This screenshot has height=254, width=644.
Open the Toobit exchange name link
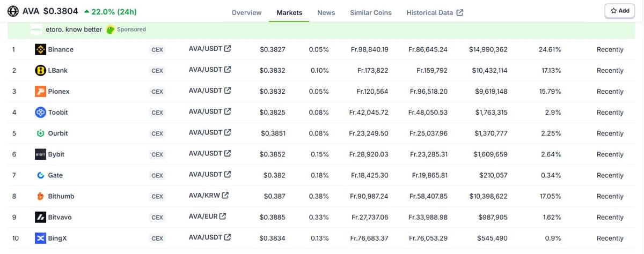pos(58,112)
